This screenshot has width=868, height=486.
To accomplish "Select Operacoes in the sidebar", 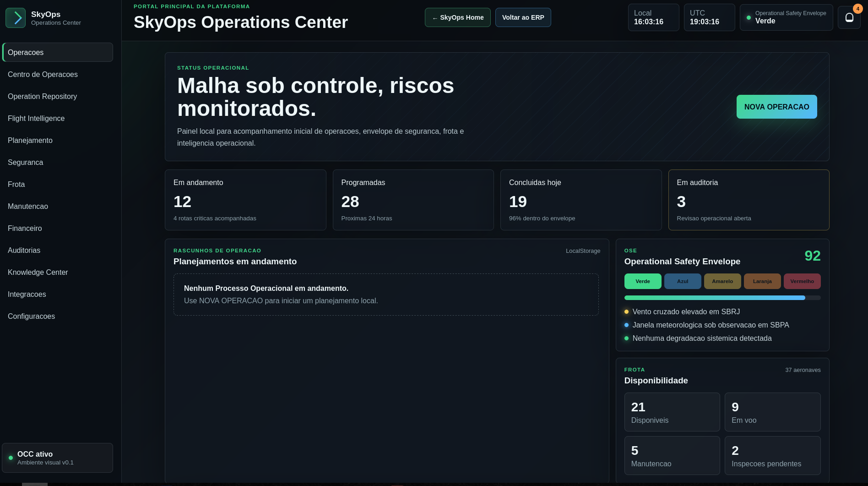I will [58, 52].
